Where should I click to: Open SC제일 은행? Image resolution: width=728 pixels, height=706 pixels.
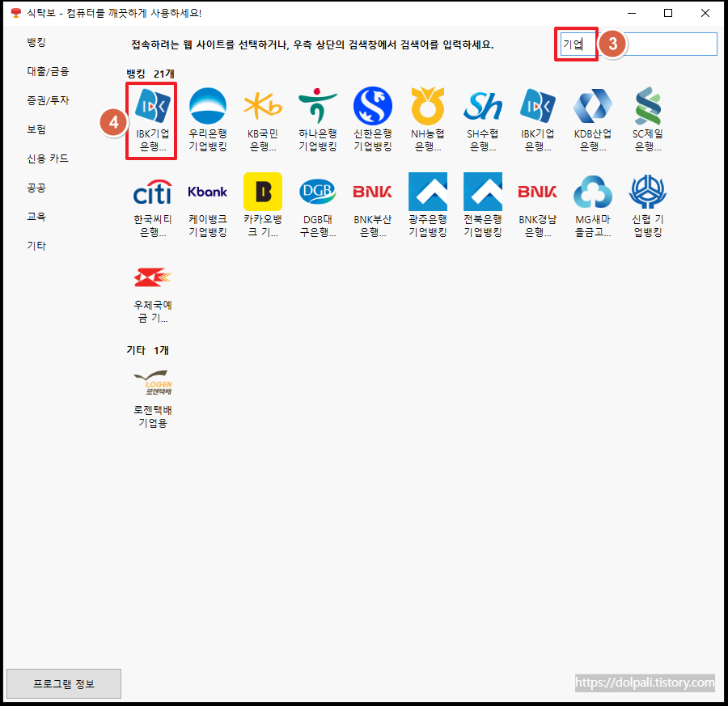pyautogui.click(x=647, y=117)
